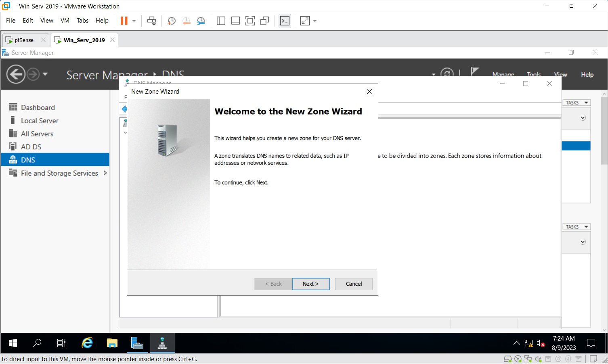Show hidden system tray icons

click(516, 343)
